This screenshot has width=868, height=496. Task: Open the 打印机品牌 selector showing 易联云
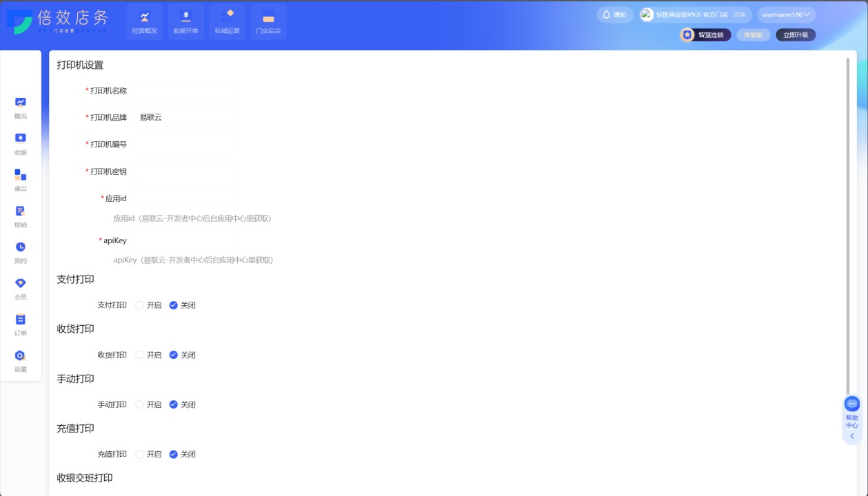pos(184,117)
